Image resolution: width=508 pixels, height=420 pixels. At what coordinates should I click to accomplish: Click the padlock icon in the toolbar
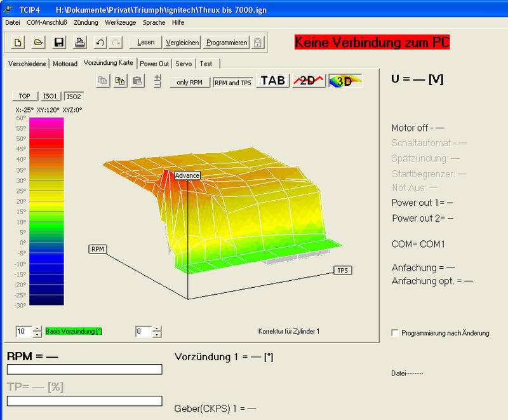click(258, 43)
